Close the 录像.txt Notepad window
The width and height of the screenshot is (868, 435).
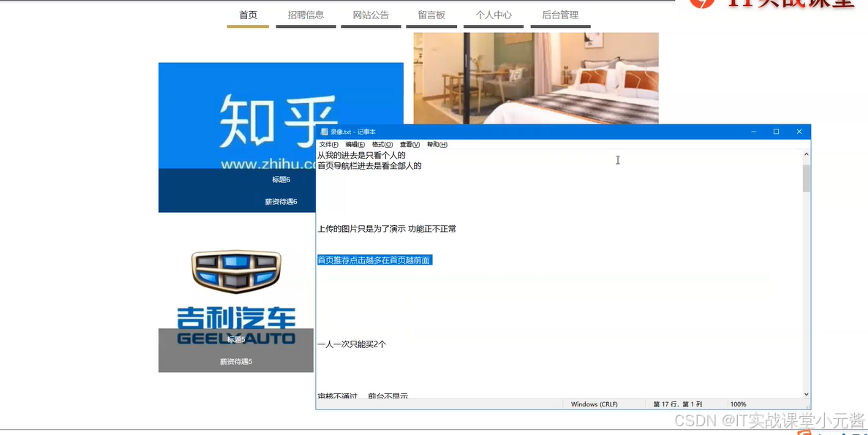799,132
